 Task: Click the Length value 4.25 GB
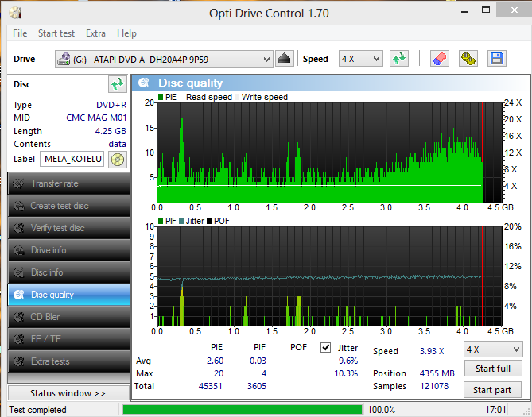[x=111, y=131]
